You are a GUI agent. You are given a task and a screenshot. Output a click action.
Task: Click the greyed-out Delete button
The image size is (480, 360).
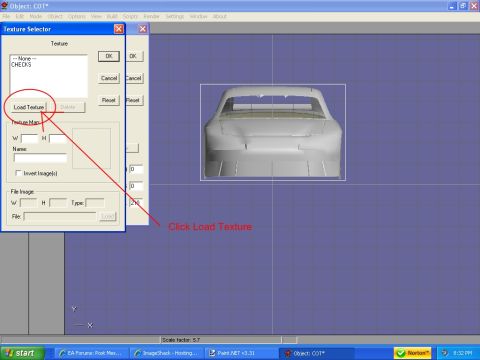pyautogui.click(x=68, y=107)
